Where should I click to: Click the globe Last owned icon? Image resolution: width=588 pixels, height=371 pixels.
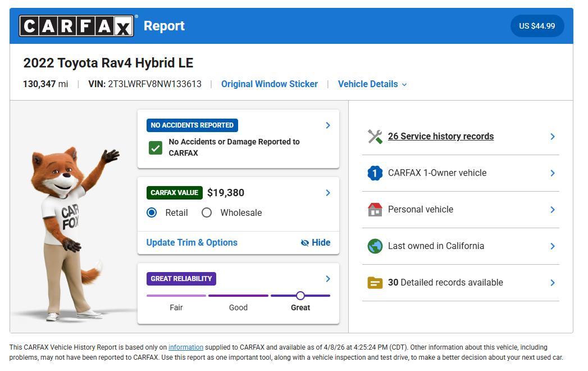click(375, 246)
